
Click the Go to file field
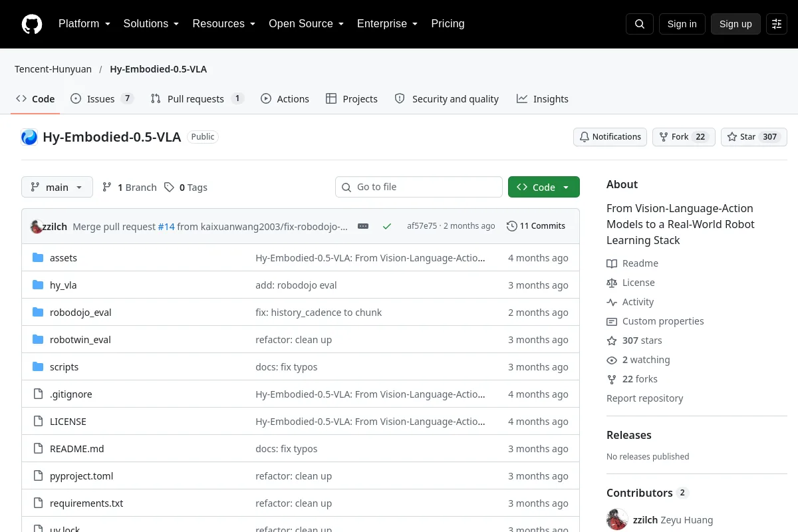click(x=419, y=187)
